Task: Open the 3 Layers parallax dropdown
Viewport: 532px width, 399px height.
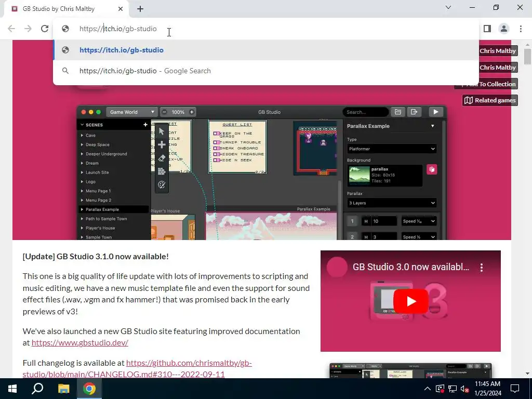Action: [x=392, y=203]
